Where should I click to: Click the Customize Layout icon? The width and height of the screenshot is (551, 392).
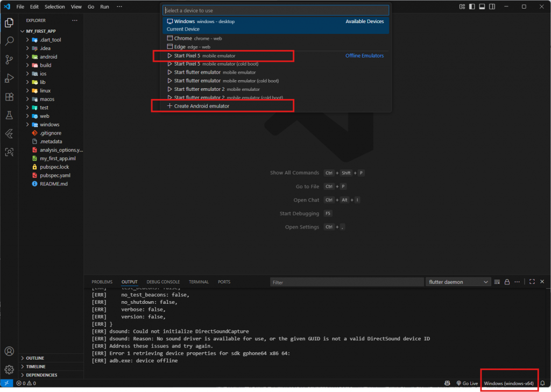(462, 6)
